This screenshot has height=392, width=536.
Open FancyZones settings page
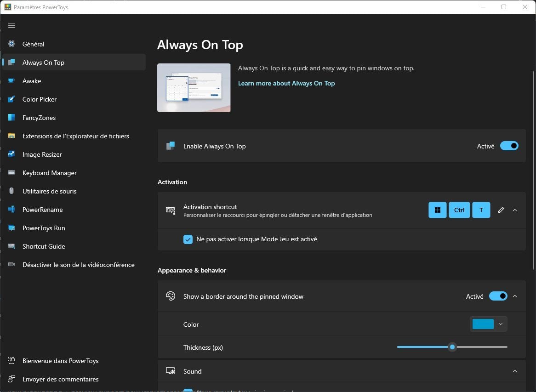pyautogui.click(x=74, y=118)
